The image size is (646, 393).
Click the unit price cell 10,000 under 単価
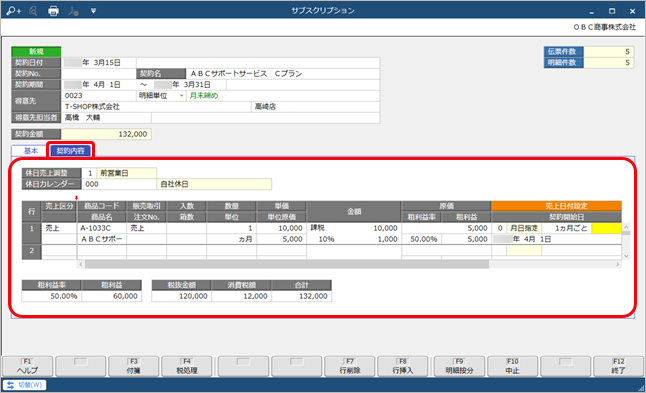pos(281,228)
